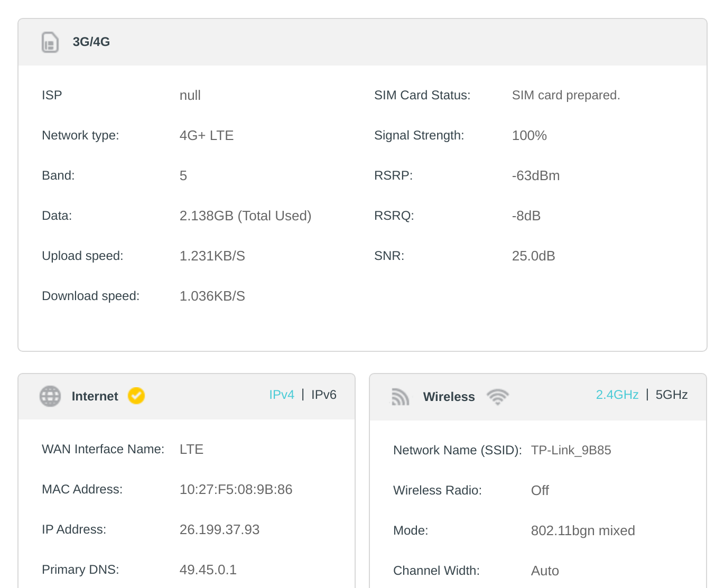Click the Wireless antenna broadcast icon

[x=400, y=397]
